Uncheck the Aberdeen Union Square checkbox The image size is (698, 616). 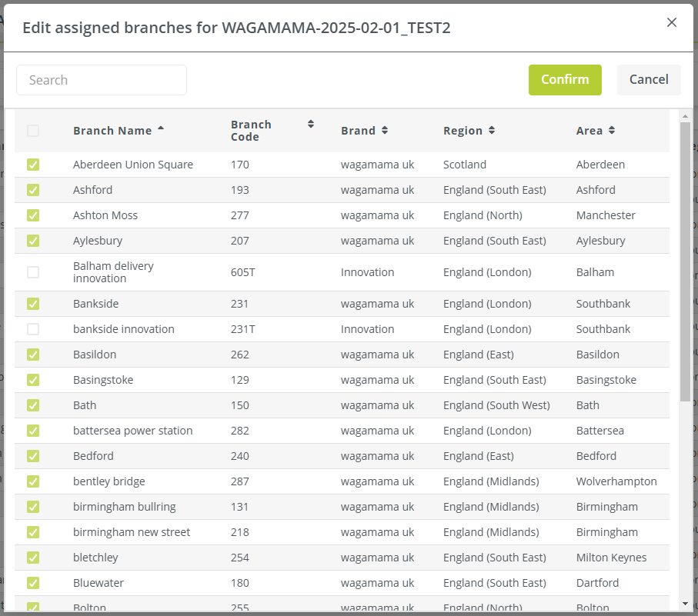coord(33,165)
